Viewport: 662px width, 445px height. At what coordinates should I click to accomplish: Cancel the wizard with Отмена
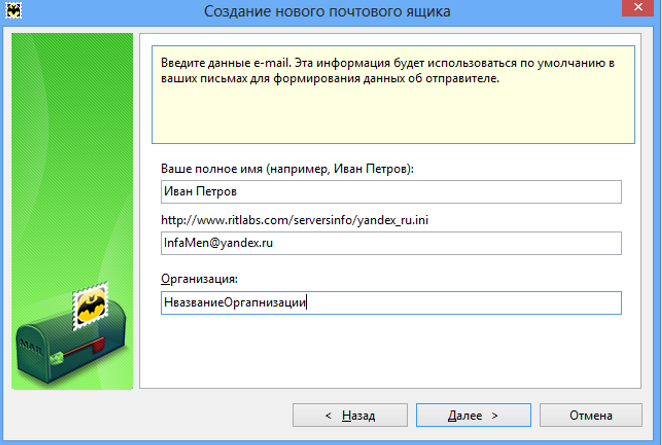pyautogui.click(x=590, y=415)
